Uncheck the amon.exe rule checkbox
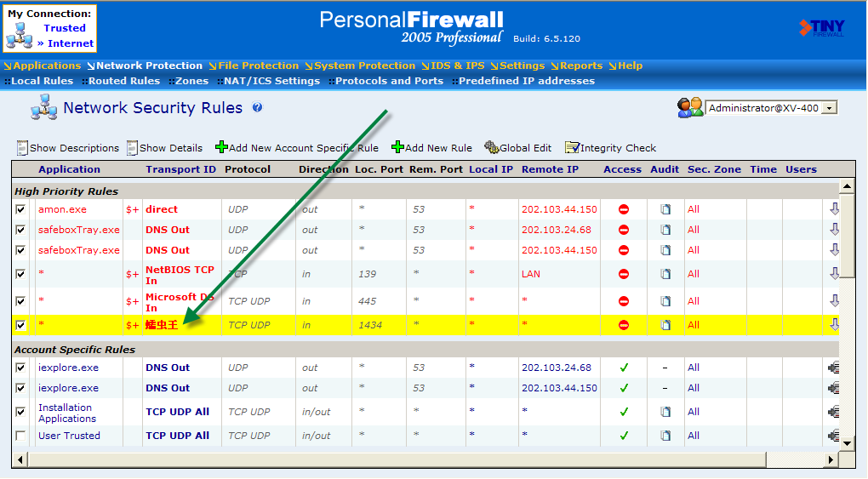Viewport: 868px width, 479px height. click(20, 209)
